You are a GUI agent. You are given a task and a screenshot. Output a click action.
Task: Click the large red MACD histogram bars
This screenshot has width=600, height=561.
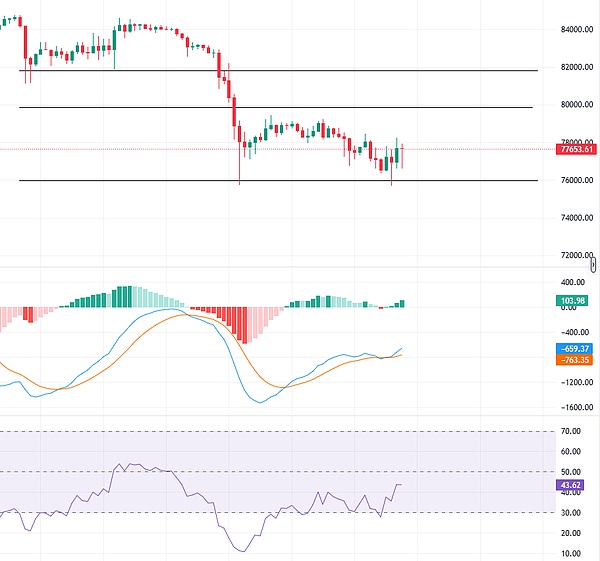[x=238, y=323]
